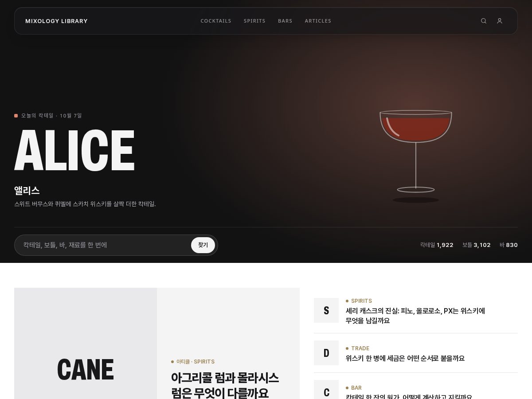Click the 바 830 stat

click(x=509, y=245)
